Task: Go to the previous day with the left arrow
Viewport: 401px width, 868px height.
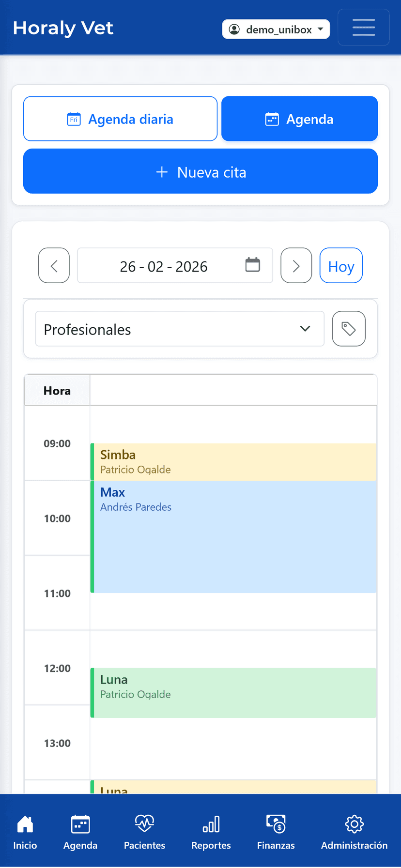Action: [54, 265]
